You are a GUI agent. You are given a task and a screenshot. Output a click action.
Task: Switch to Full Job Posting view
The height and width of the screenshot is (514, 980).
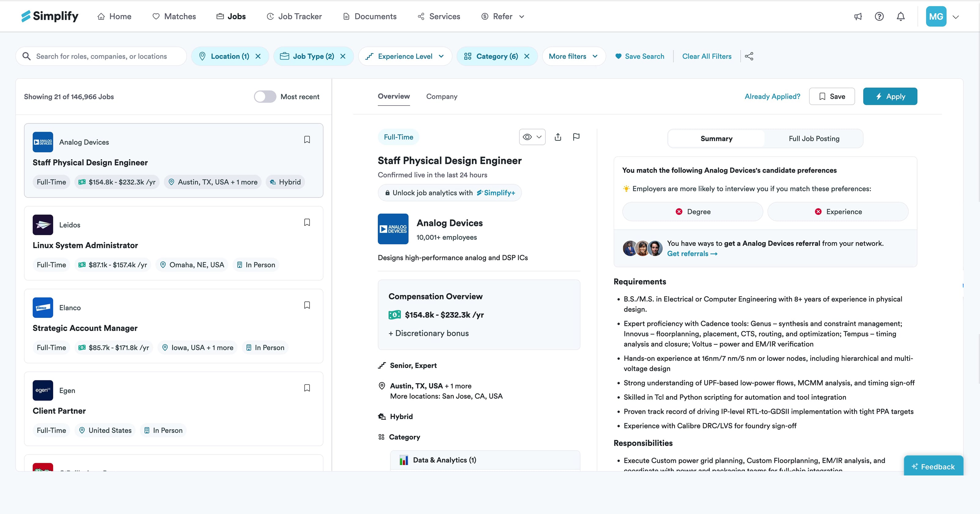pos(814,139)
